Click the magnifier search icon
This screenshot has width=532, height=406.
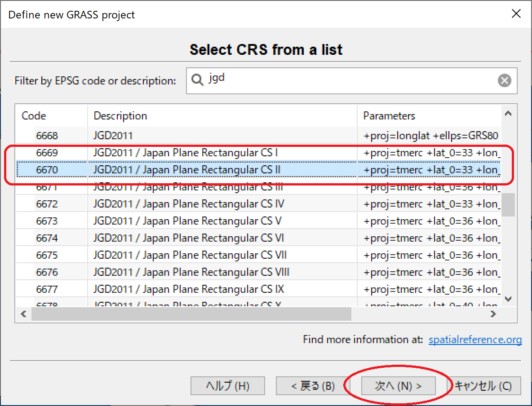[x=198, y=79]
